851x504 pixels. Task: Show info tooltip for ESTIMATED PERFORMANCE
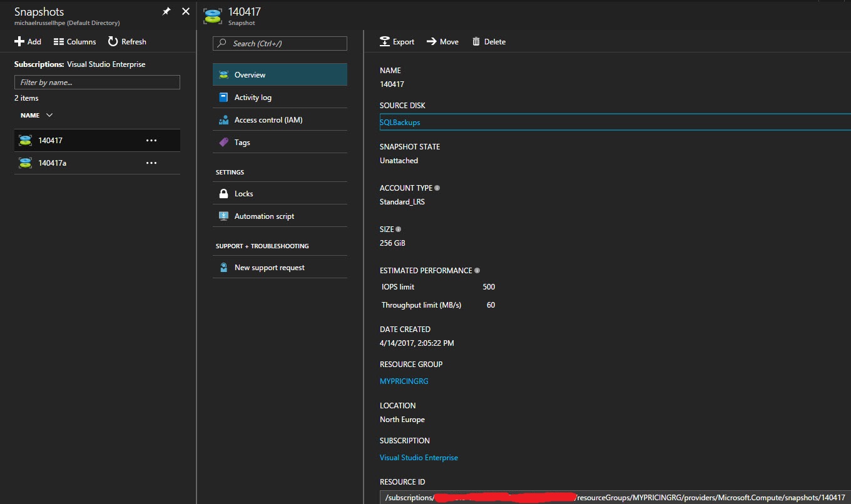477,270
